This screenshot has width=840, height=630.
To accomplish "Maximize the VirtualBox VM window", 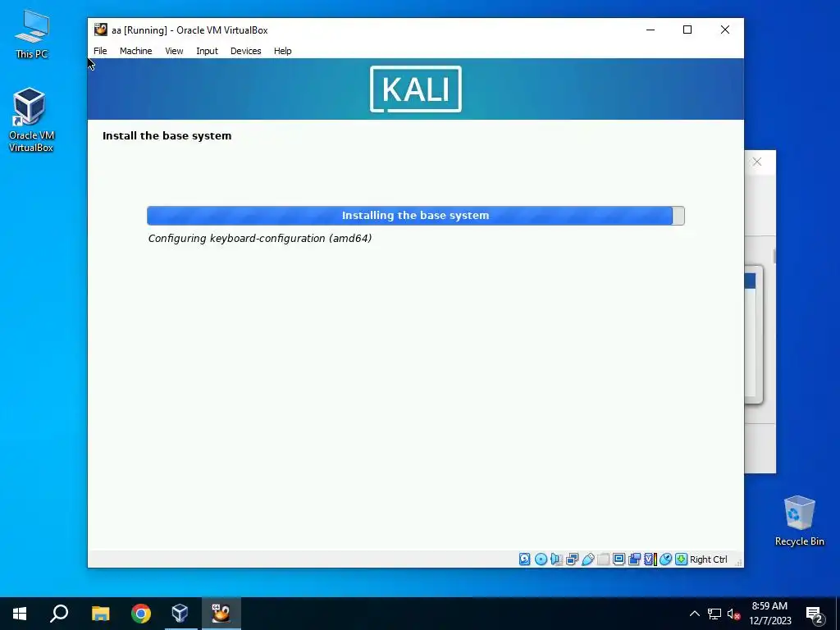I will point(687,30).
